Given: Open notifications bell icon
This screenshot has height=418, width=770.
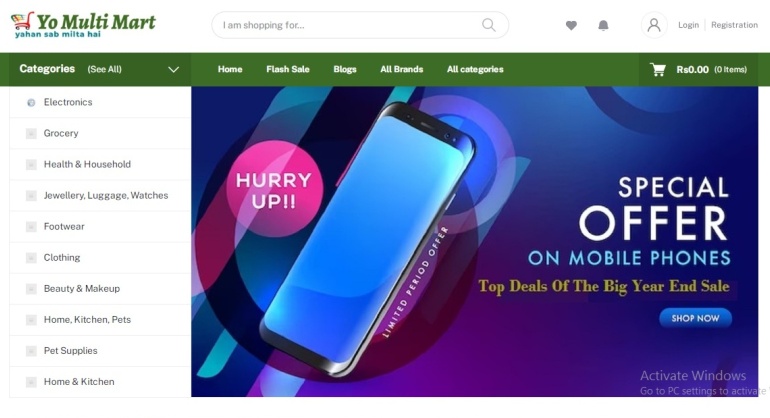Looking at the screenshot, I should point(604,25).
